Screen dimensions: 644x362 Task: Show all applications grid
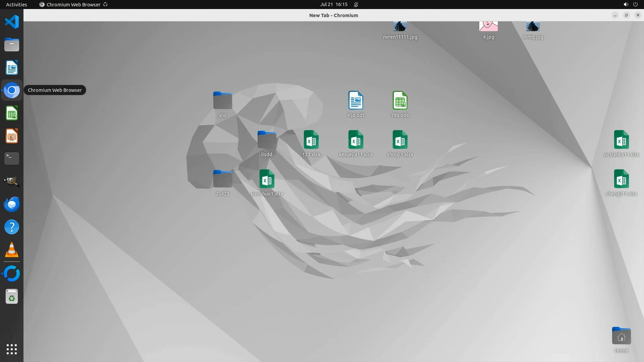[12, 349]
